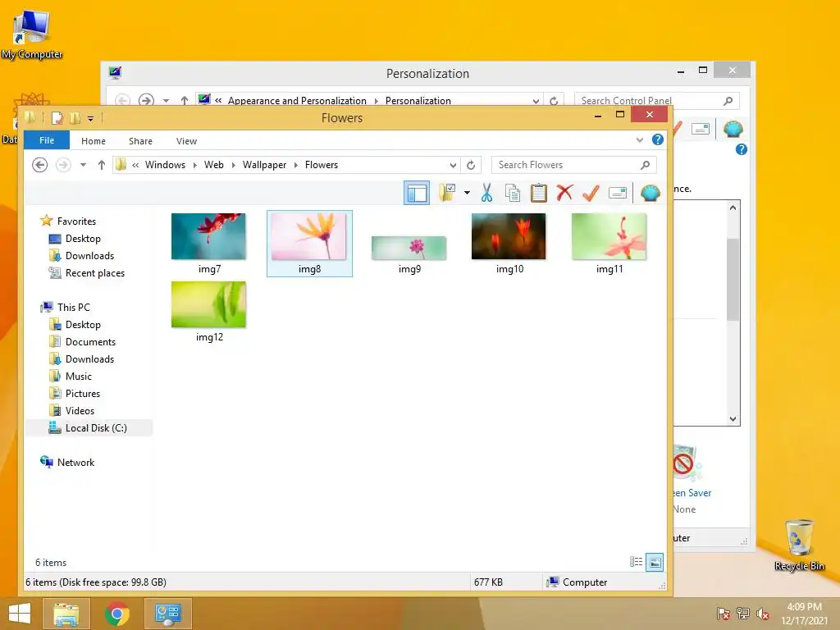
Task: Click the quick access Properties icon
Action: [x=57, y=118]
